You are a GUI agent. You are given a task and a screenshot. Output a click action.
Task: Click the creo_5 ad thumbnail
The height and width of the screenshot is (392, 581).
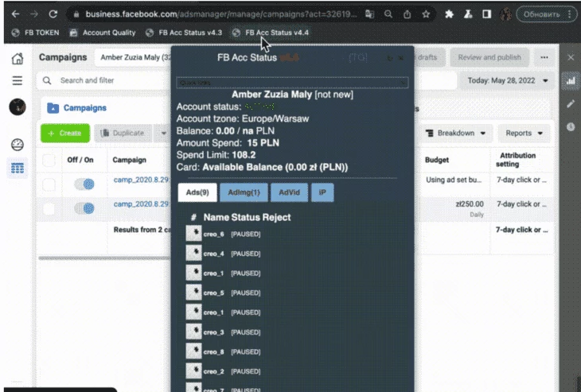pos(193,293)
